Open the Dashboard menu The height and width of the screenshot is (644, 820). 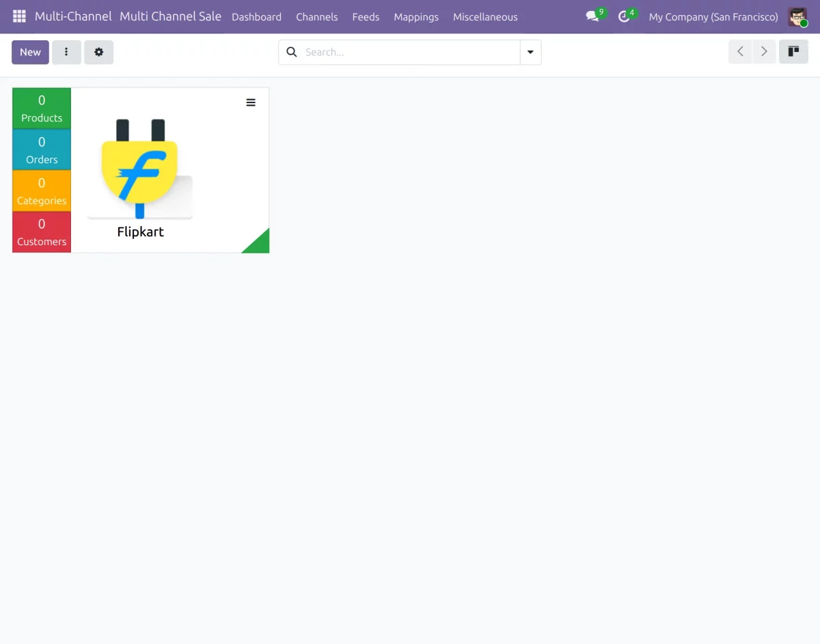pyautogui.click(x=256, y=17)
